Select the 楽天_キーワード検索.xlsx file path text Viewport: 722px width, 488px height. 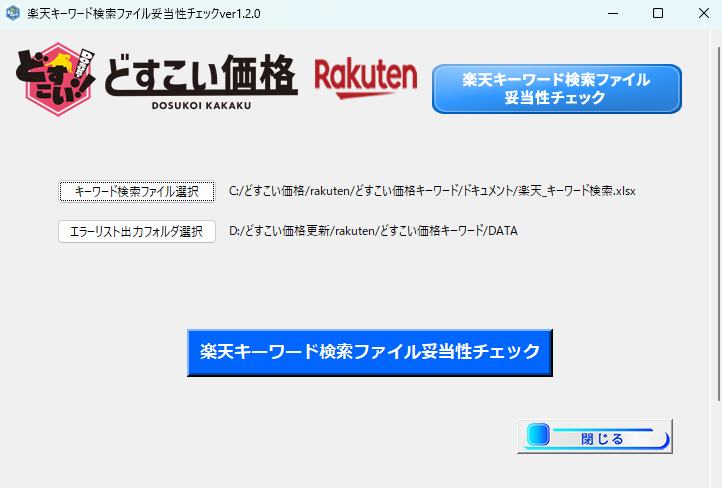tap(432, 191)
